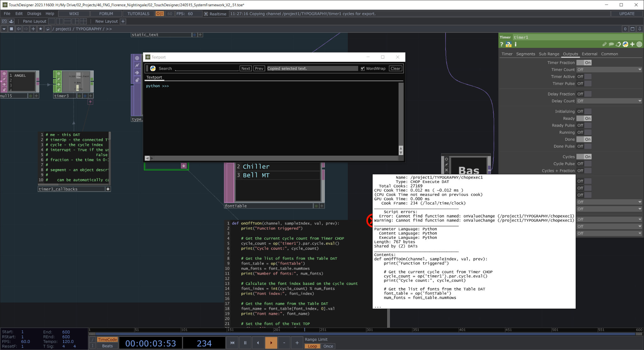Uncheck the WordWrap checkbox
The height and width of the screenshot is (350, 644).
pos(363,69)
